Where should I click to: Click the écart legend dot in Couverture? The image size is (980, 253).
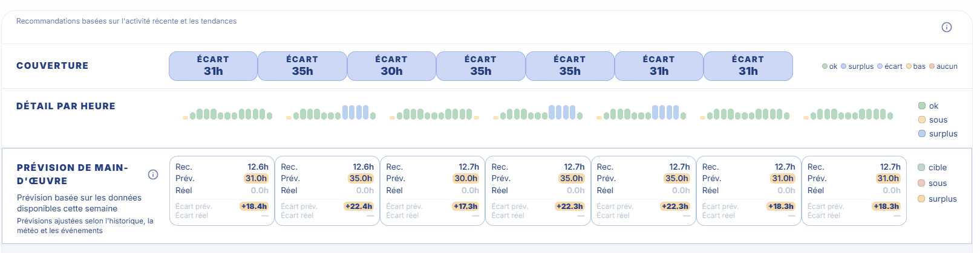tap(880, 66)
